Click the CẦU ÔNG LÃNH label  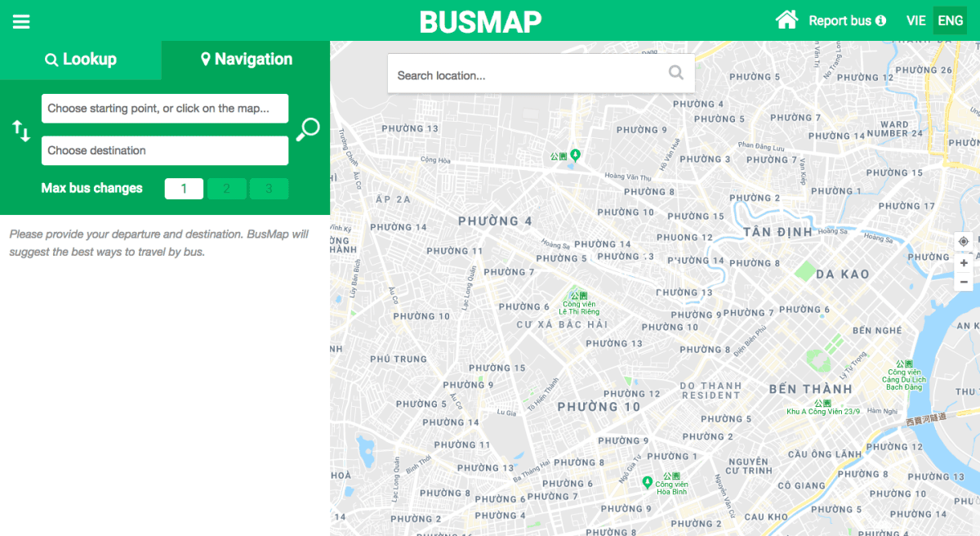[x=825, y=453]
